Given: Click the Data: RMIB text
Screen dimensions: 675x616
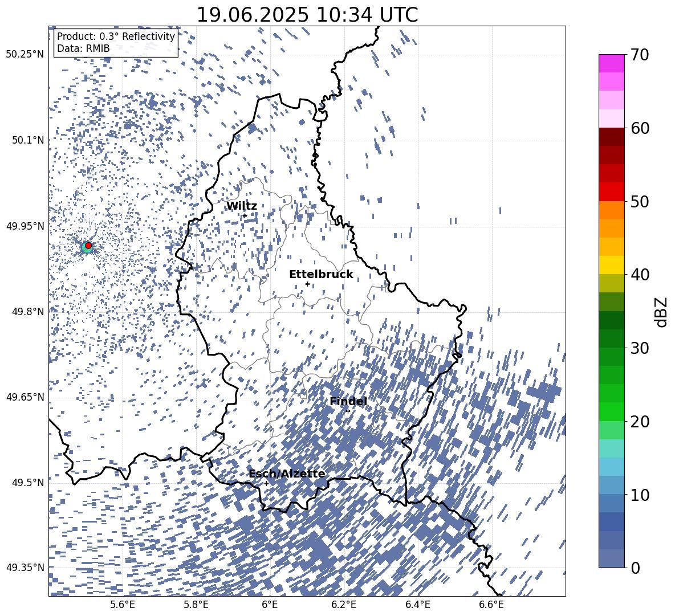Looking at the screenshot, I should tap(83, 48).
